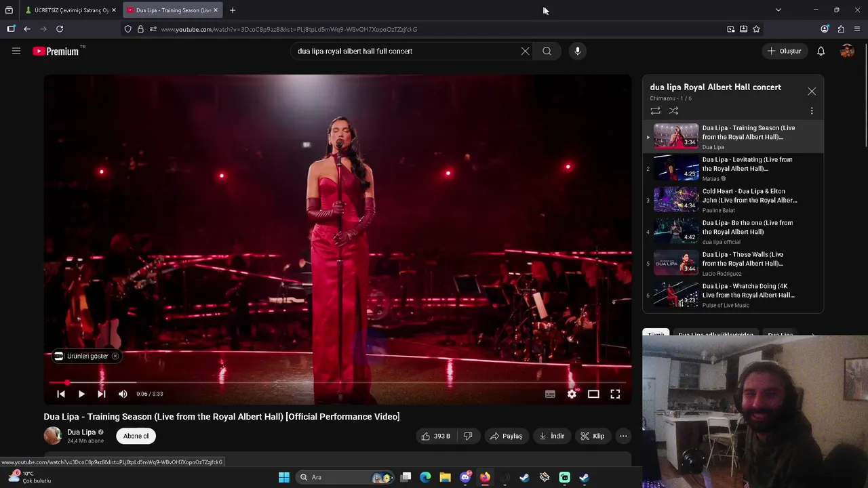868x488 pixels.
Task: Play Whatcha Doing 4K playlist video
Action: [733, 296]
